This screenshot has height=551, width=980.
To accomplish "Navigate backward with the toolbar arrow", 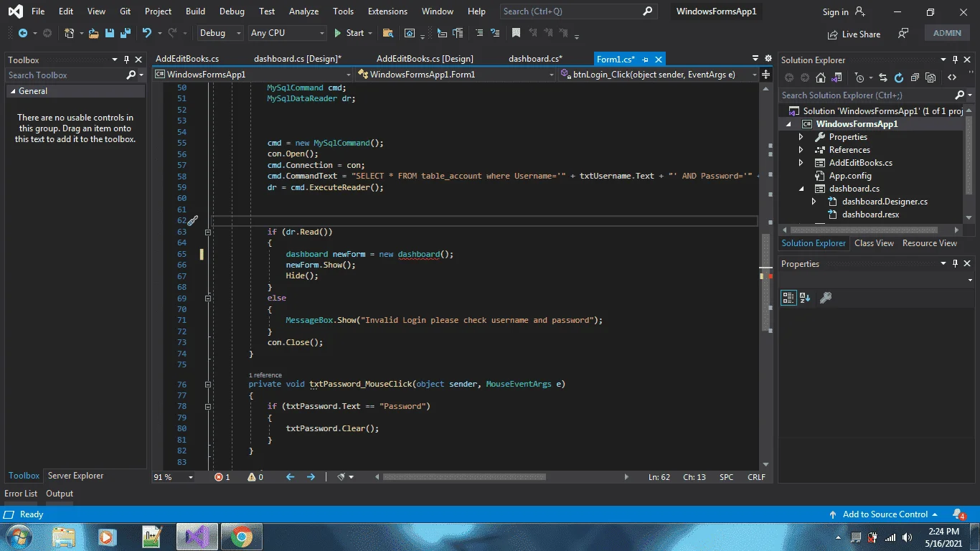I will pos(22,33).
